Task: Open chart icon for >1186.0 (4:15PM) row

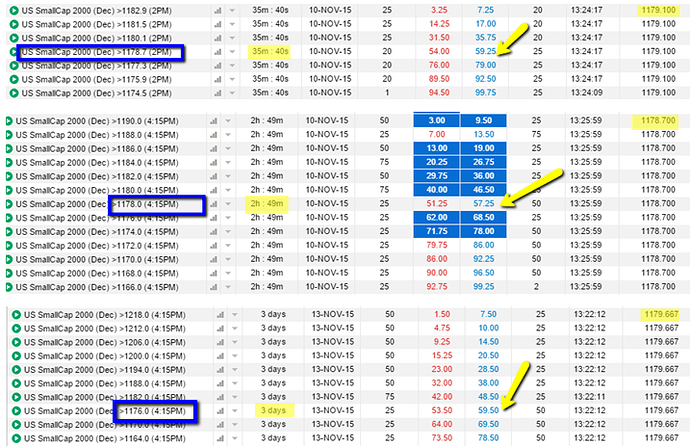Action: (213, 149)
